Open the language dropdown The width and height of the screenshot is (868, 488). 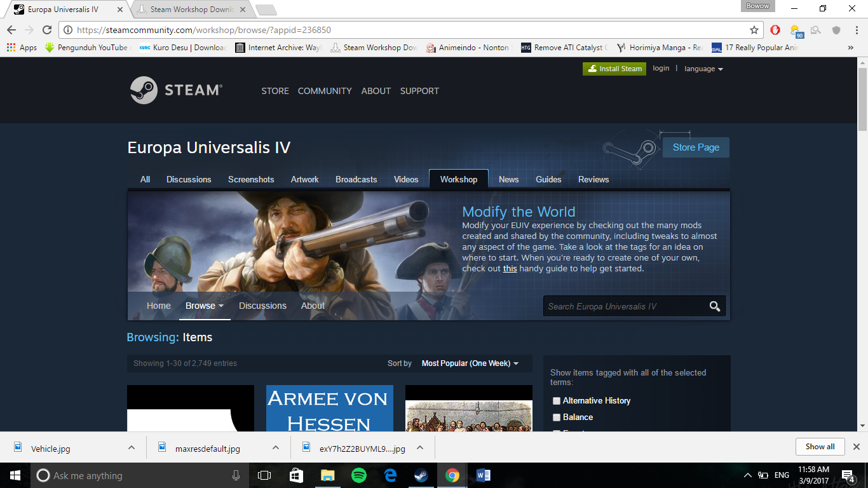703,69
